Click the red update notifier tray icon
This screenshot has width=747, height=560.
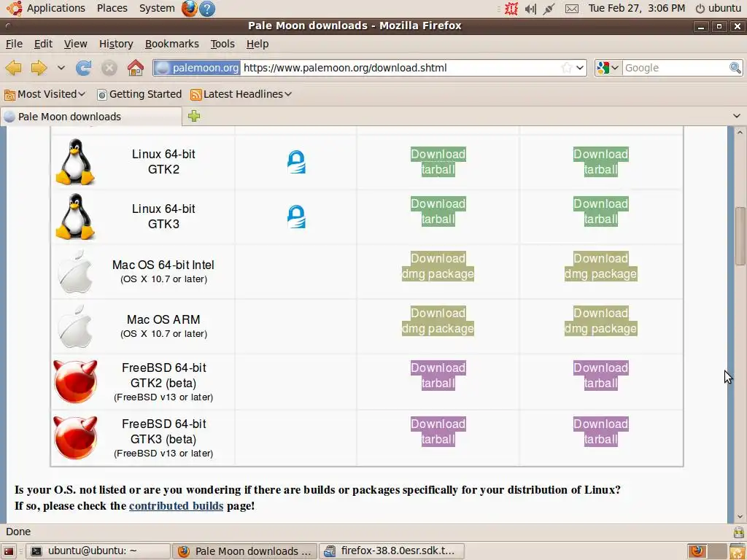tap(511, 9)
